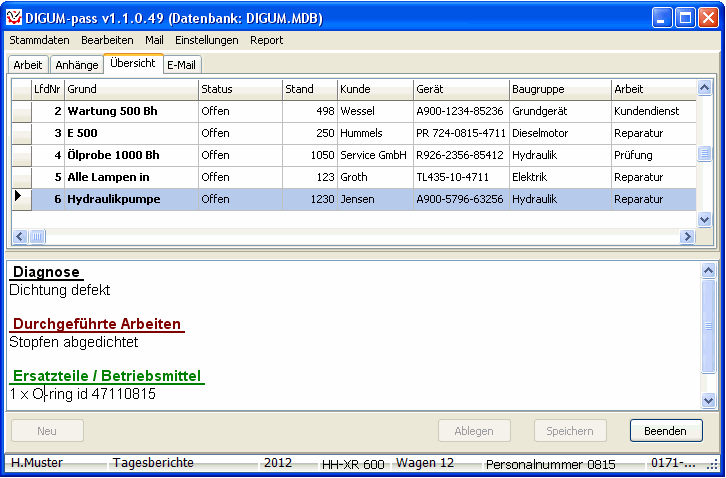This screenshot has width=726, height=478.
Task: Click row selector for Hydraulikpumpe entry
Action: coord(21,199)
